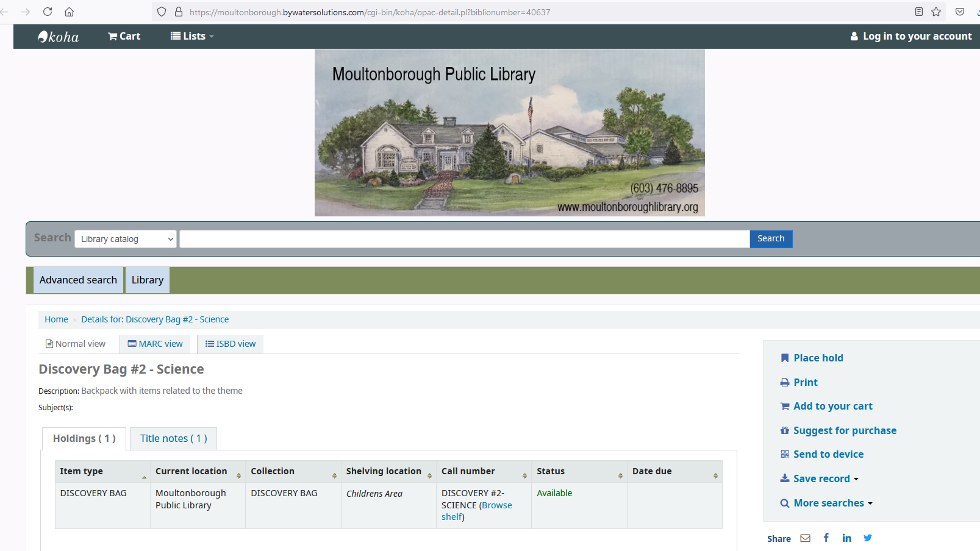This screenshot has height=551, width=980.
Task: Switch to MARC view
Action: 155,344
